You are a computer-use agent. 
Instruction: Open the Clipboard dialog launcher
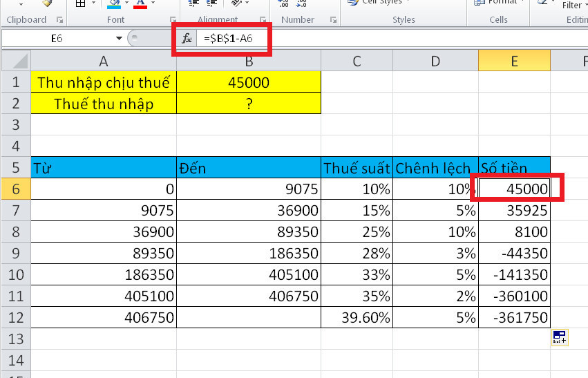[59, 20]
